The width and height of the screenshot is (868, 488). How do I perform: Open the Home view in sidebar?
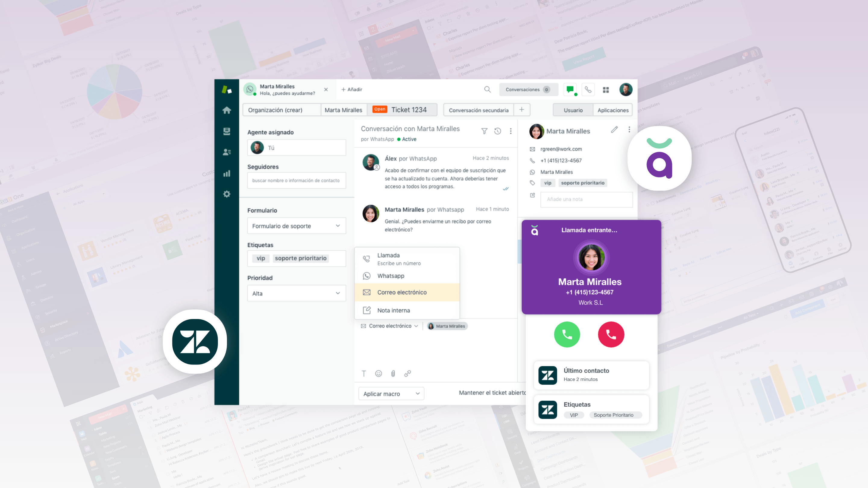[x=227, y=110]
